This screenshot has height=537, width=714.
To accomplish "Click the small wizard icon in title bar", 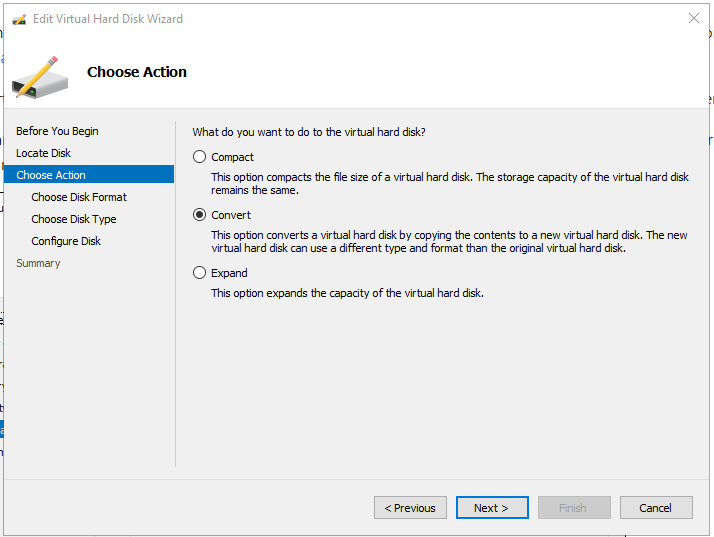I will tap(19, 20).
